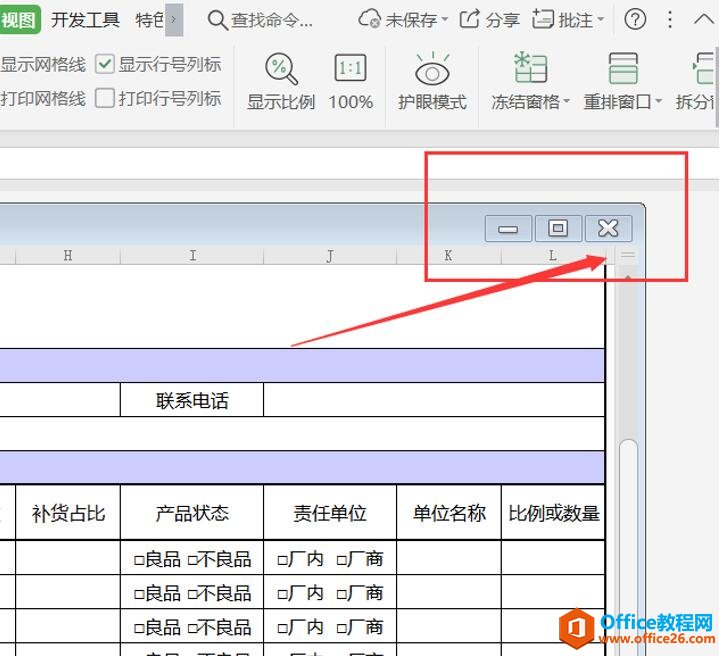Image resolution: width=722 pixels, height=656 pixels.
Task: Click the 未保存 cloud icon
Action: [x=369, y=19]
